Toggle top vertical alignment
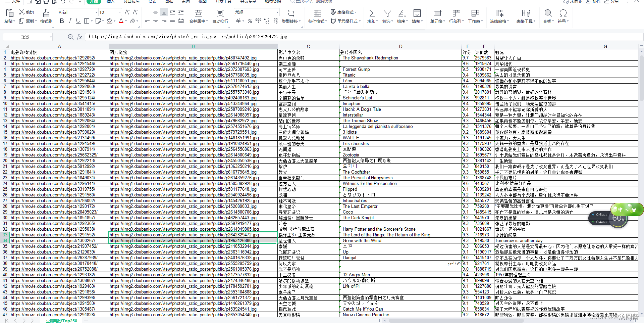 click(x=147, y=12)
